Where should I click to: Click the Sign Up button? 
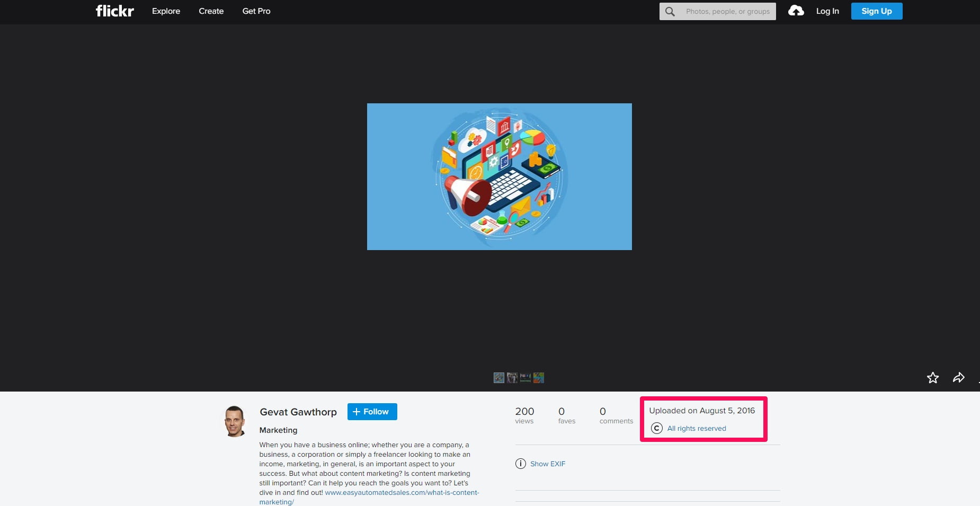[877, 11]
